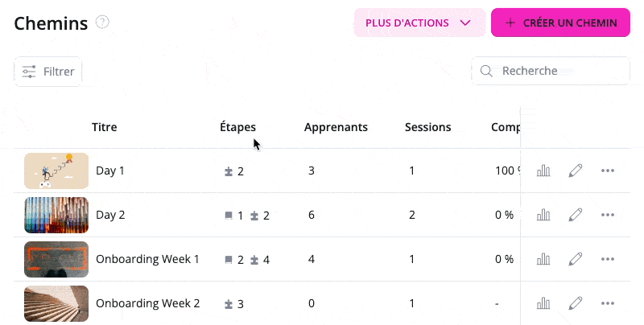The image size is (644, 325).
Task: Edit the Day 1 path
Action: (575, 171)
